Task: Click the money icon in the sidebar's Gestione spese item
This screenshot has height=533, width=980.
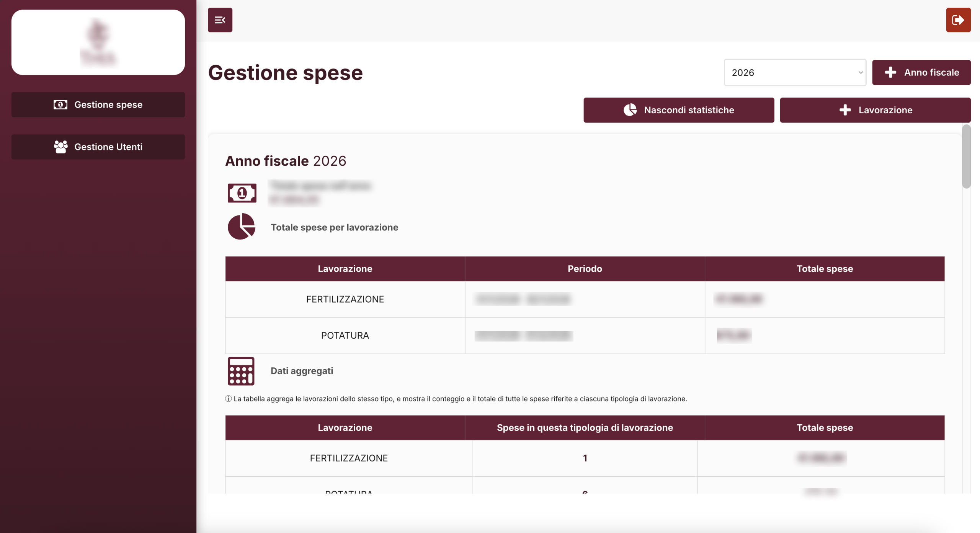Action: coord(60,105)
